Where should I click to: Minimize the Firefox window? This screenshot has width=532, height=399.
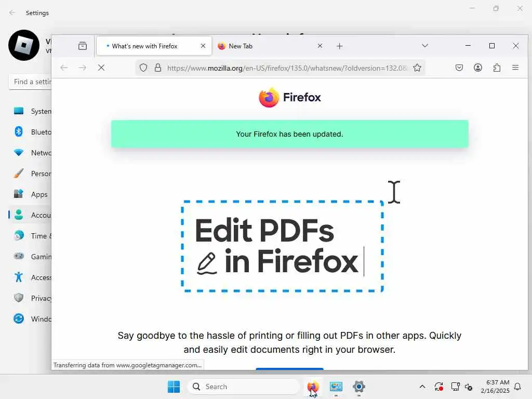point(468,46)
